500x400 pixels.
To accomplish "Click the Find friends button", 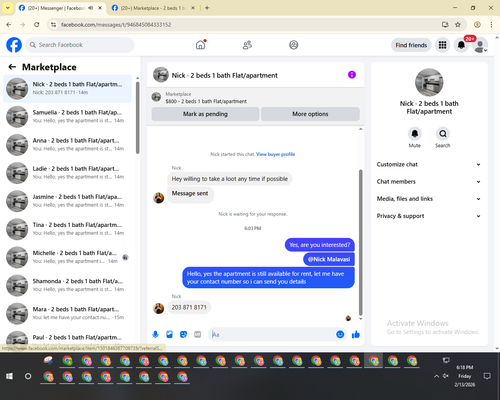I will (411, 45).
